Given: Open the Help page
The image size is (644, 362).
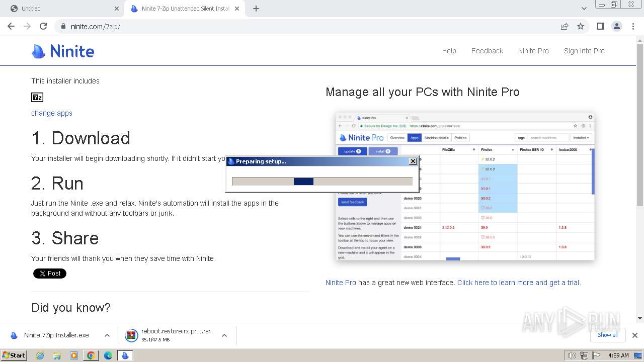Looking at the screenshot, I should [449, 51].
